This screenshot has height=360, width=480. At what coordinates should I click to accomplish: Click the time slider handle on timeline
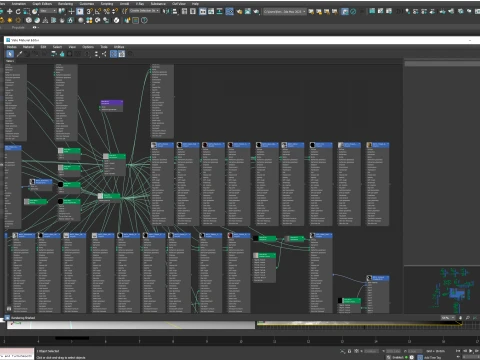pos(72,338)
